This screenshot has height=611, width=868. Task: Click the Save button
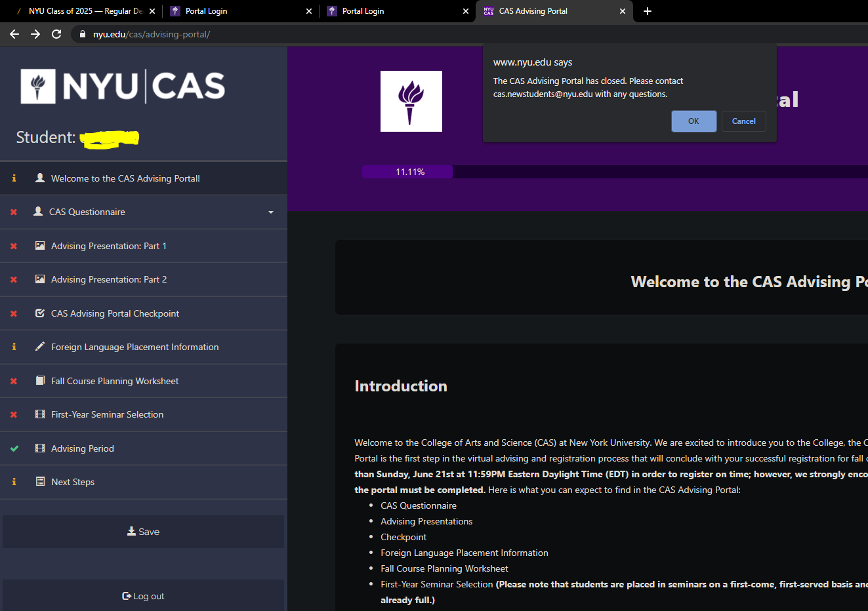(x=144, y=532)
